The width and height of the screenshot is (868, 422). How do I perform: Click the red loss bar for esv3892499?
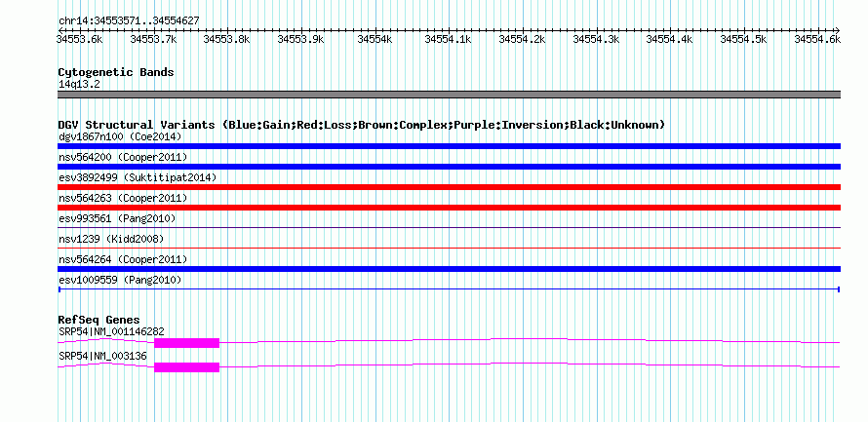(449, 187)
